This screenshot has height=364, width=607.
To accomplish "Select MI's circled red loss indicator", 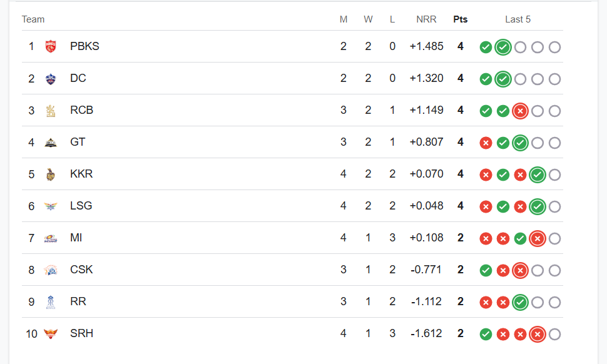I will tap(538, 239).
